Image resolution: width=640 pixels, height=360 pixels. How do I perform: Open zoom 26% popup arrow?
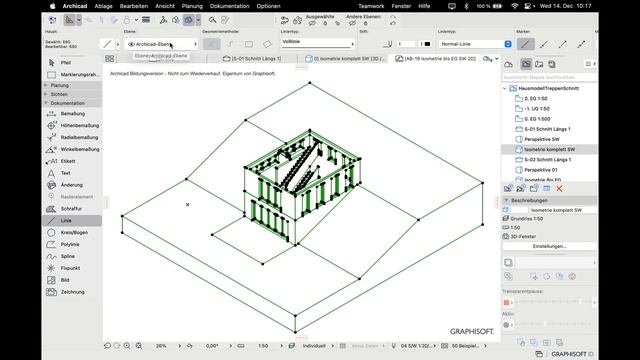click(179, 346)
